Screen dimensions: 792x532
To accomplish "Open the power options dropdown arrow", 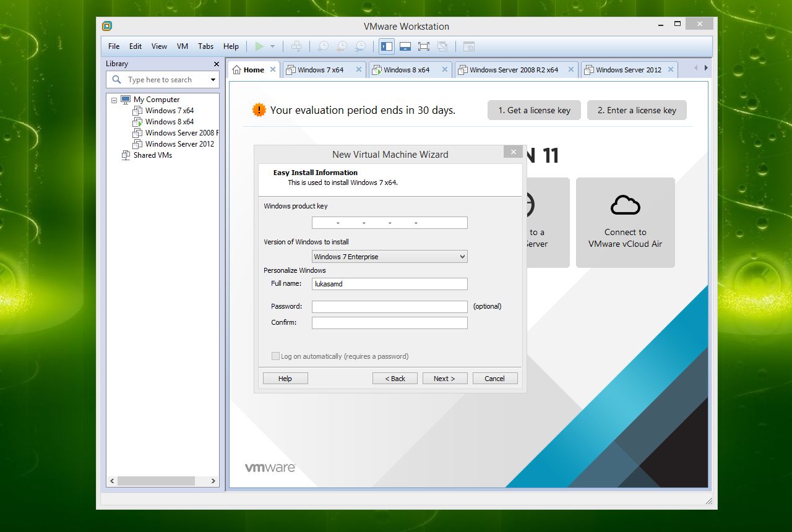I will click(x=272, y=46).
